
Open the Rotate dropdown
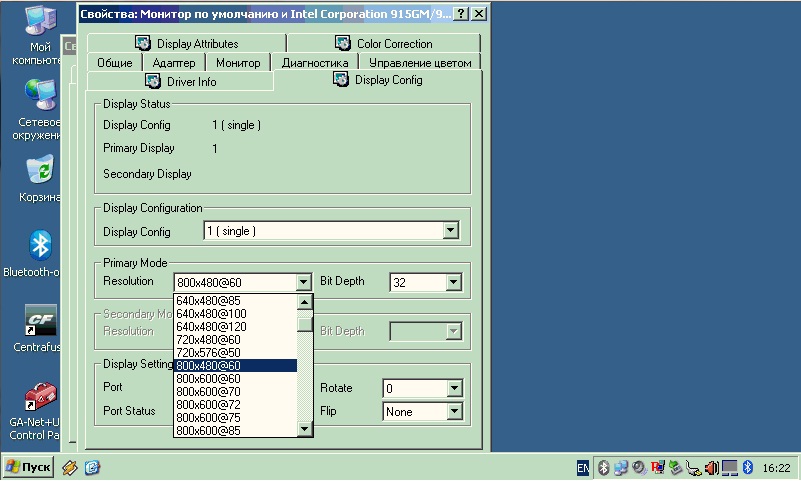(453, 388)
